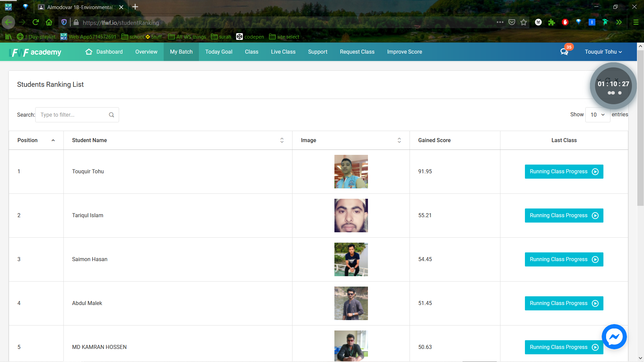Bookmark this page with star icon
Screen dimensions: 644x362
coord(524,22)
